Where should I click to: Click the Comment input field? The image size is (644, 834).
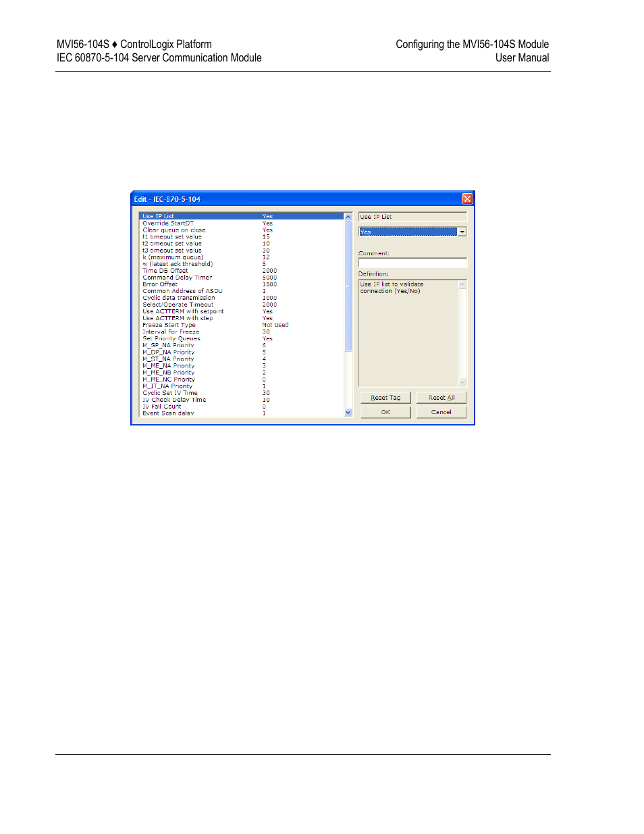click(412, 263)
